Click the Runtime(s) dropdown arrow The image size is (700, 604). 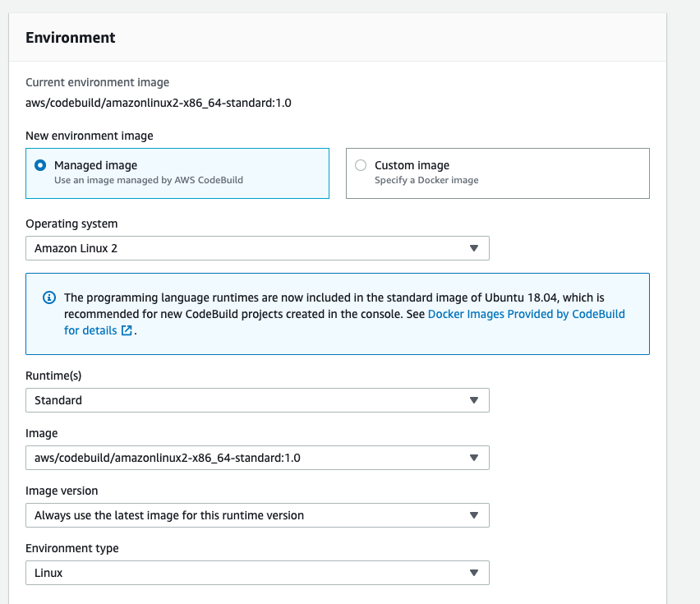tap(474, 400)
